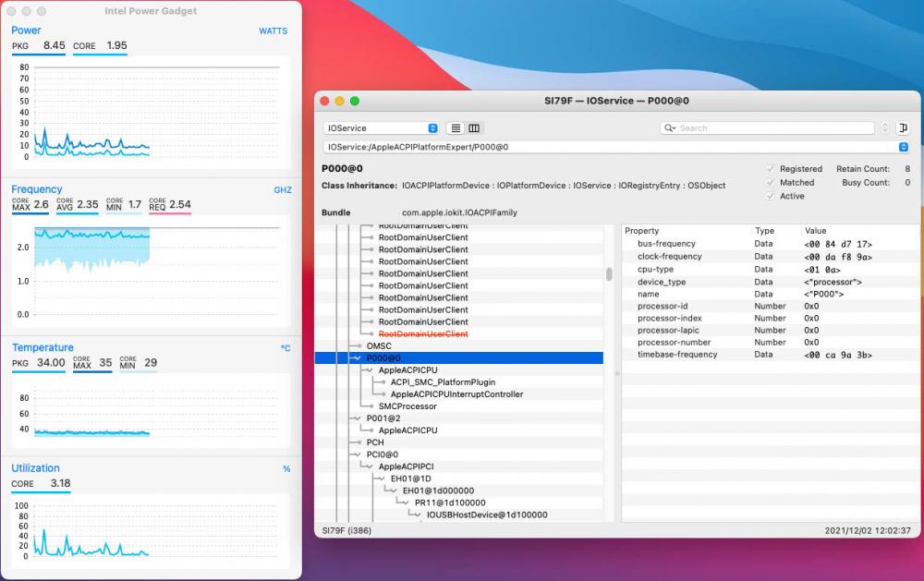Image resolution: width=924 pixels, height=581 pixels.
Task: Switch to the list view icon in IORegistryExplorer
Action: click(x=456, y=127)
